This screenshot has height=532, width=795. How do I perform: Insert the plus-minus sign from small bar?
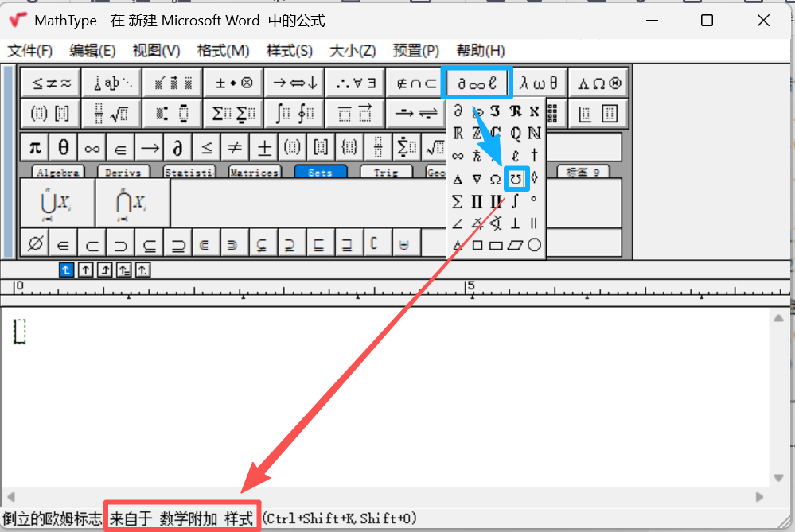tap(263, 148)
